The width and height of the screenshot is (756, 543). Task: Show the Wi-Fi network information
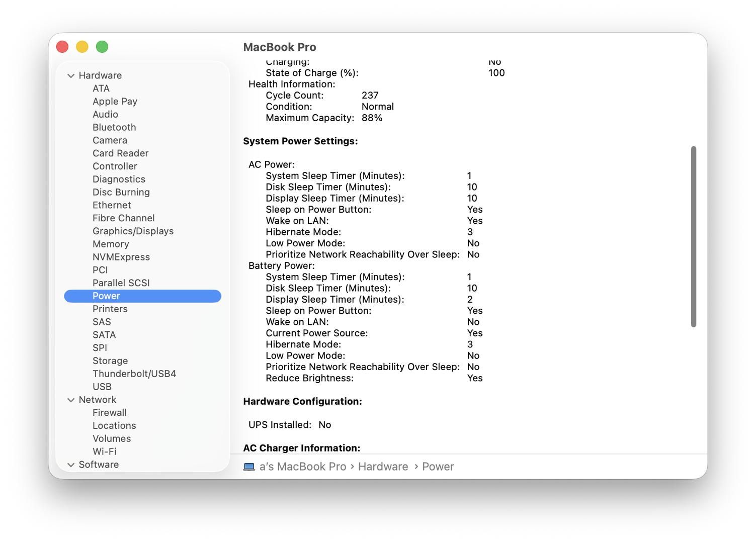point(104,451)
